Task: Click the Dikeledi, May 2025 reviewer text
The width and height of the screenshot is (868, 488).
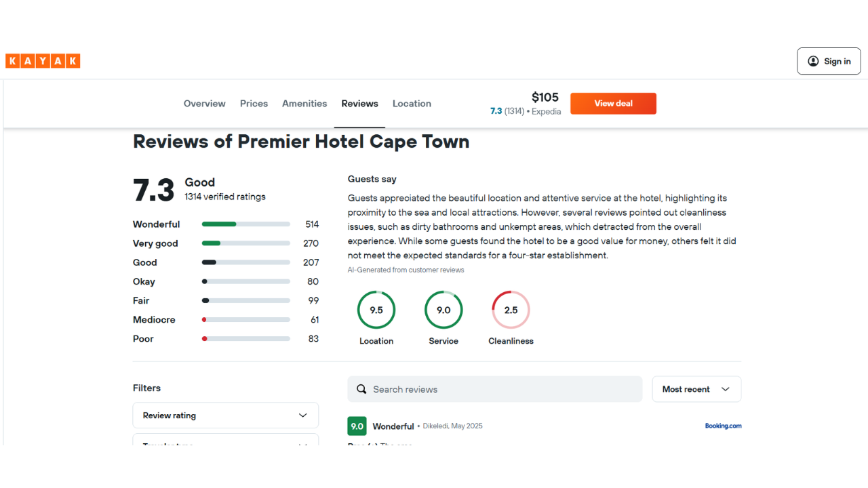Action: (x=452, y=426)
